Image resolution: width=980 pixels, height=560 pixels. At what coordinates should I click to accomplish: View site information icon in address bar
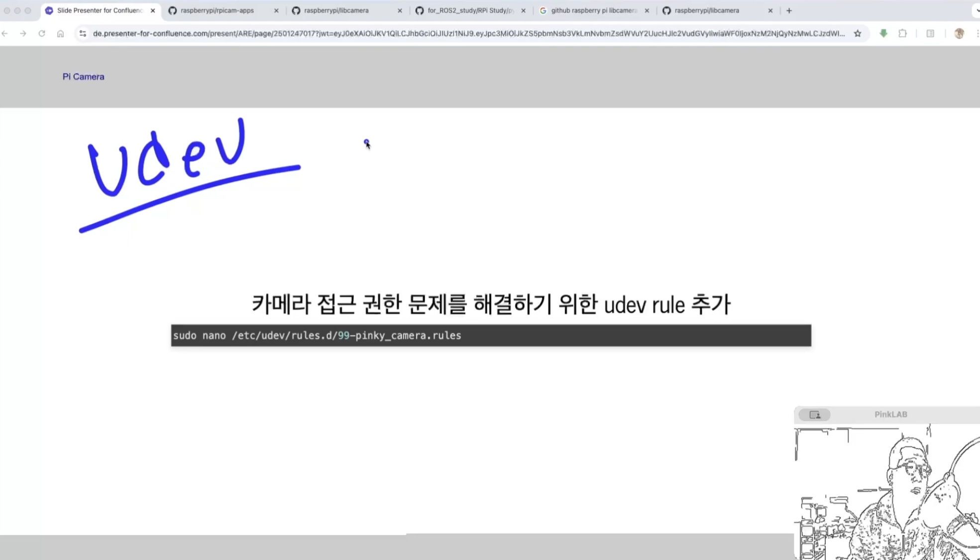tap(83, 33)
